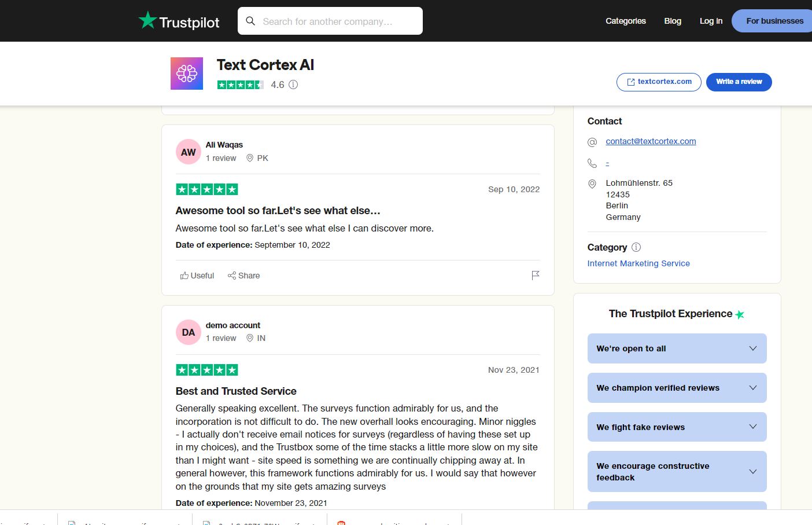This screenshot has width=812, height=525.
Task: Expand "We're open to all" section
Action: point(677,348)
